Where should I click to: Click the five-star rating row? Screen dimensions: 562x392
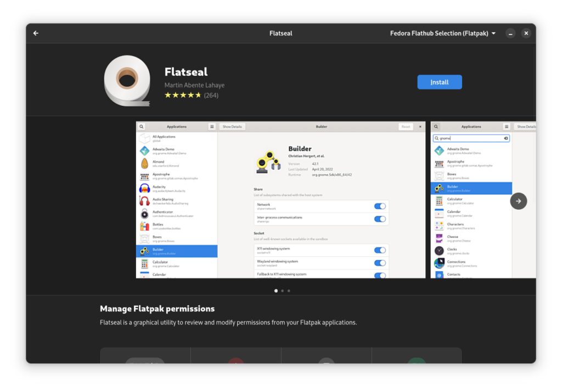point(183,95)
